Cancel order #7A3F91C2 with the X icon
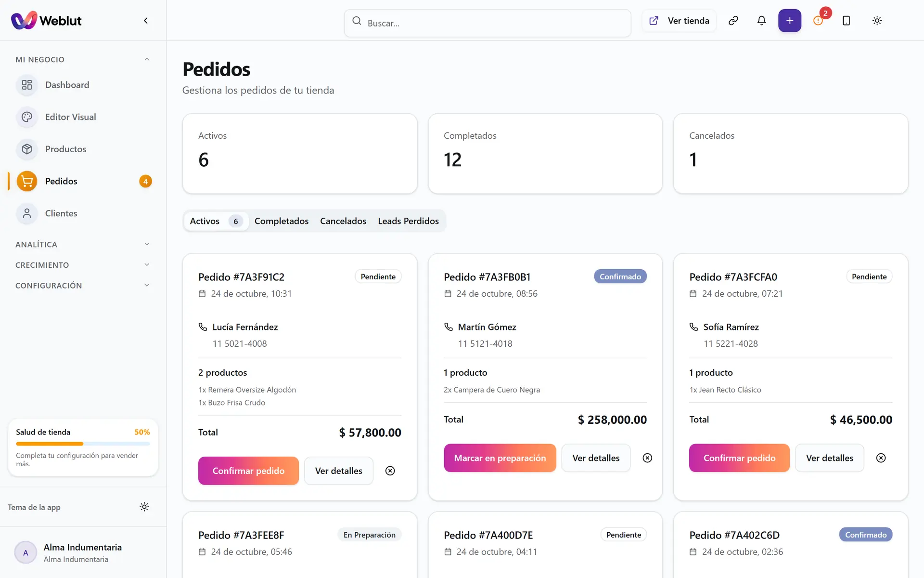Image resolution: width=924 pixels, height=578 pixels. point(390,471)
